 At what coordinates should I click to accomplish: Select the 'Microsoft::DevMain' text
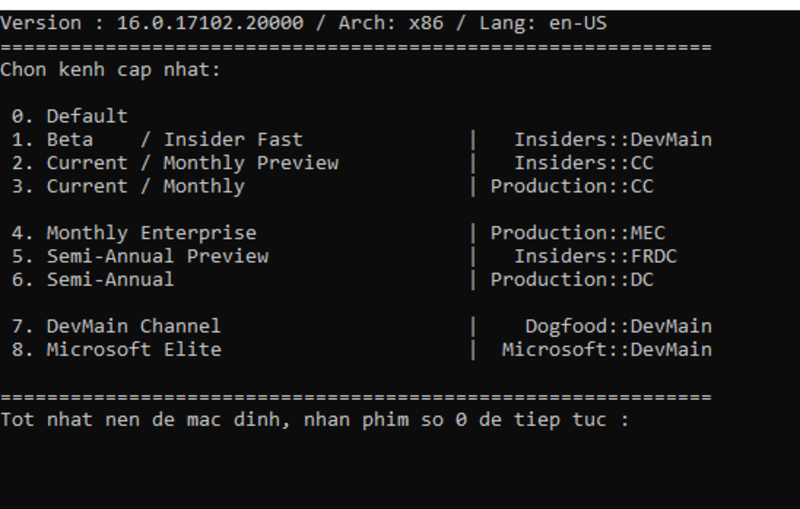tap(607, 350)
